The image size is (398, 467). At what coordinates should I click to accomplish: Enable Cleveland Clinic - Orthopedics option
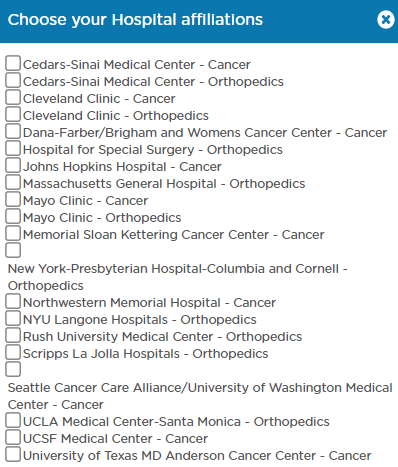[x=13, y=114]
